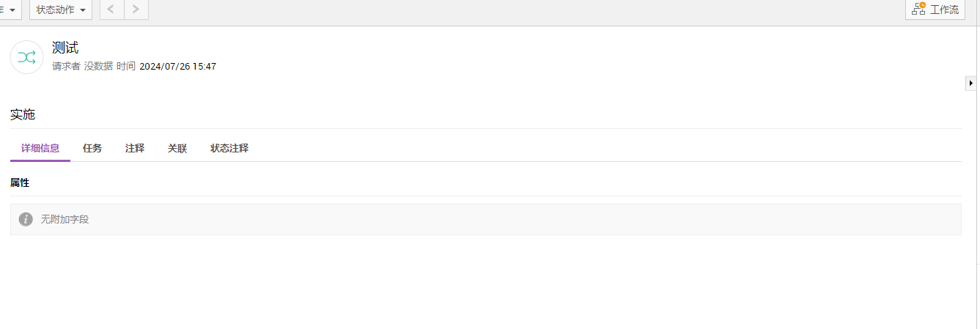Show the 状态注释 tab
The image size is (980, 329).
(229, 148)
